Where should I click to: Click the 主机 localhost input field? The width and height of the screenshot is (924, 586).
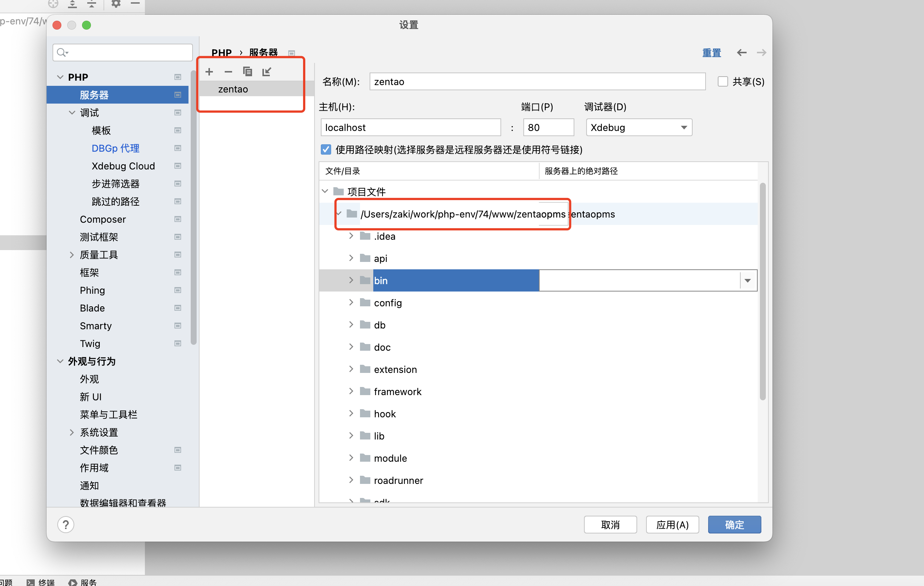tap(411, 128)
